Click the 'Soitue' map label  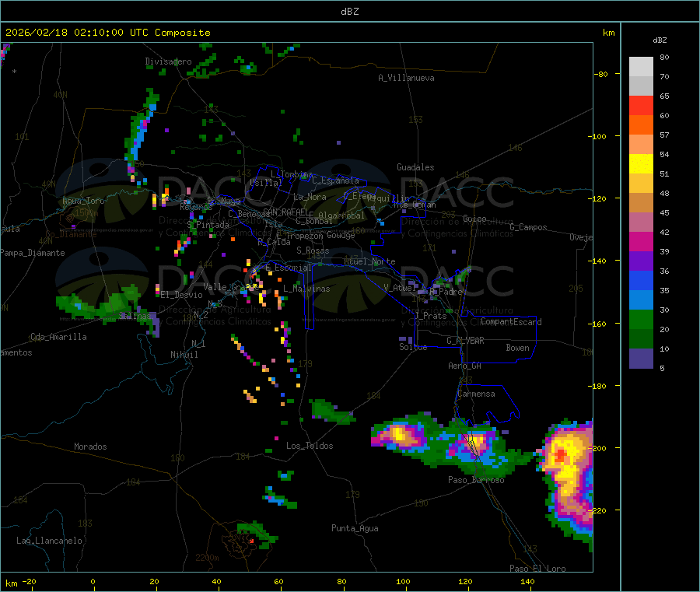[x=413, y=347]
